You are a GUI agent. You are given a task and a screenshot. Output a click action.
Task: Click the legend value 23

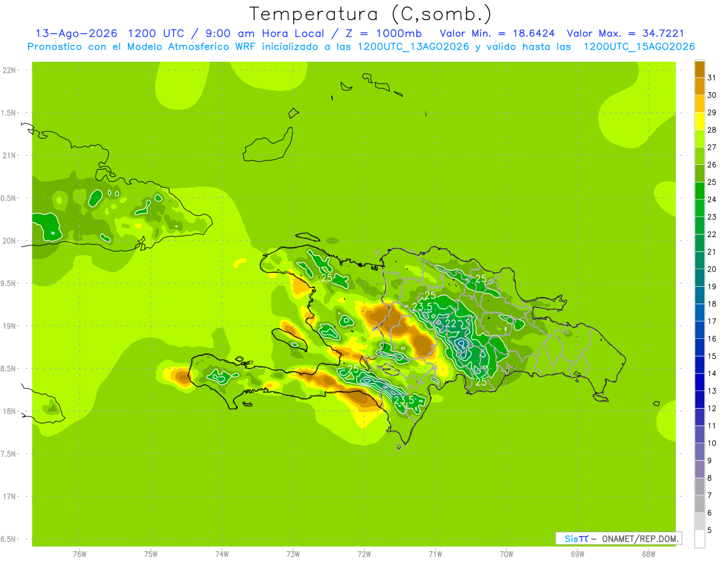[712, 216]
